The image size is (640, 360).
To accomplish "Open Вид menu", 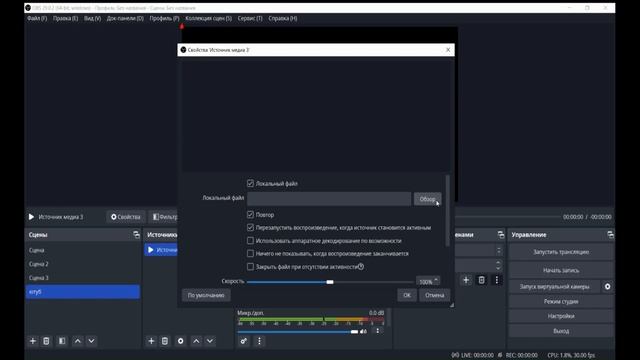I will [x=93, y=18].
